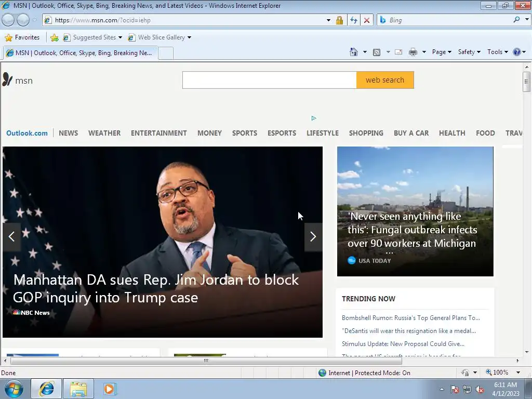Open the Safety menu
The image size is (532, 399).
[x=469, y=52]
